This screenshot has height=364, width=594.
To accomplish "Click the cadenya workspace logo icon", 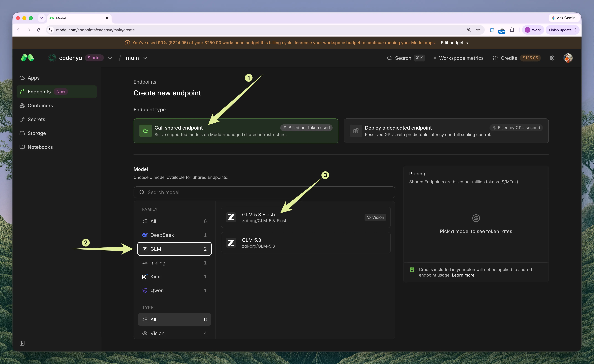I will [52, 58].
